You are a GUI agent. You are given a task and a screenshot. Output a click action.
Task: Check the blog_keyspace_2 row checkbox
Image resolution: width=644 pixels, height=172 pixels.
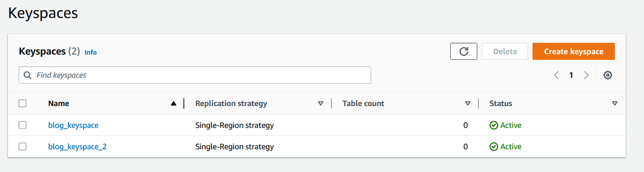coord(23,147)
